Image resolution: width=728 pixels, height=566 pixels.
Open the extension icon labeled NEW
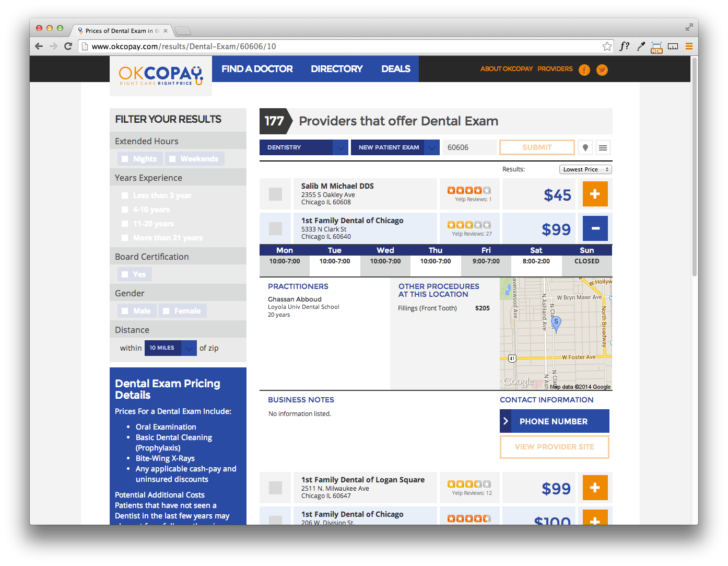[x=656, y=47]
